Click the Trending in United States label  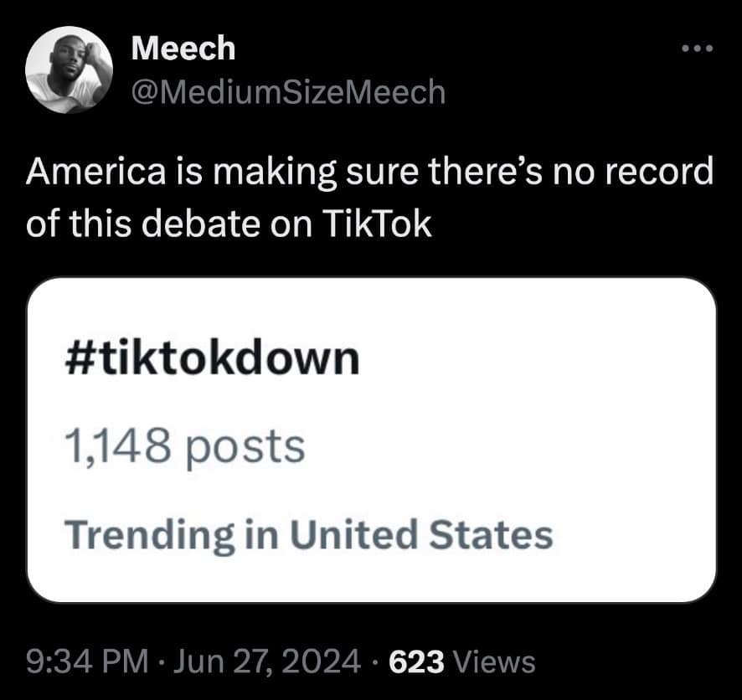[x=308, y=533]
